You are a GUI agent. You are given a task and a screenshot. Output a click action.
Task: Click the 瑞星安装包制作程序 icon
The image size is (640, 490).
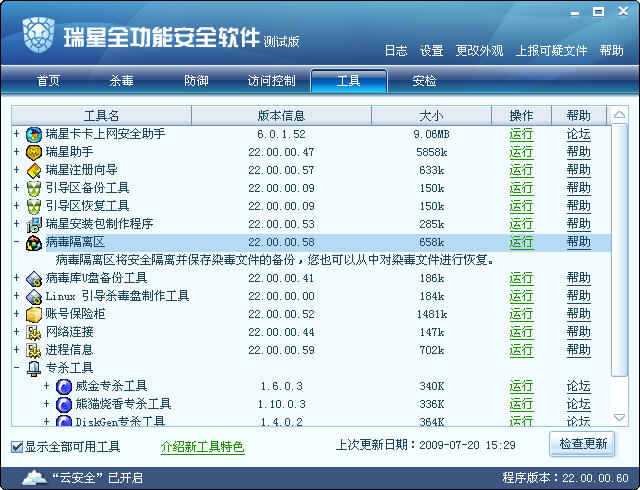tap(34, 224)
